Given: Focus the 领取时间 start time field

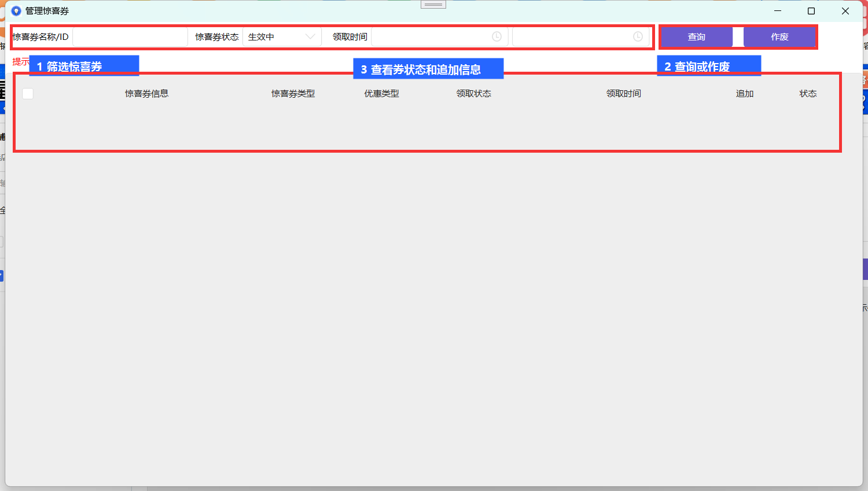Looking at the screenshot, I should click(440, 37).
